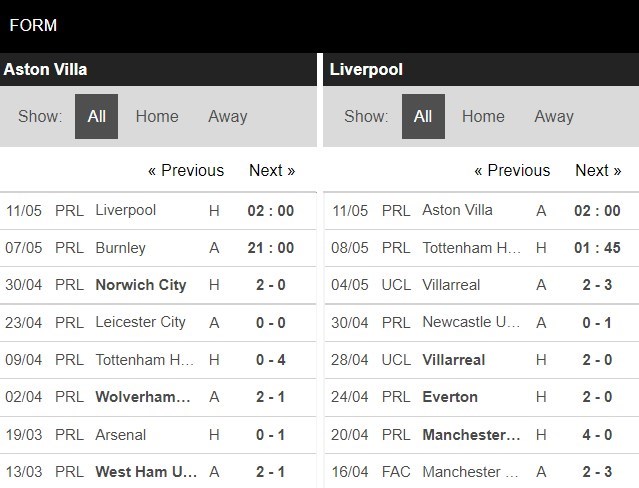Click the Leicester City 0-0 result
The image size is (639, 488).
click(x=272, y=322)
